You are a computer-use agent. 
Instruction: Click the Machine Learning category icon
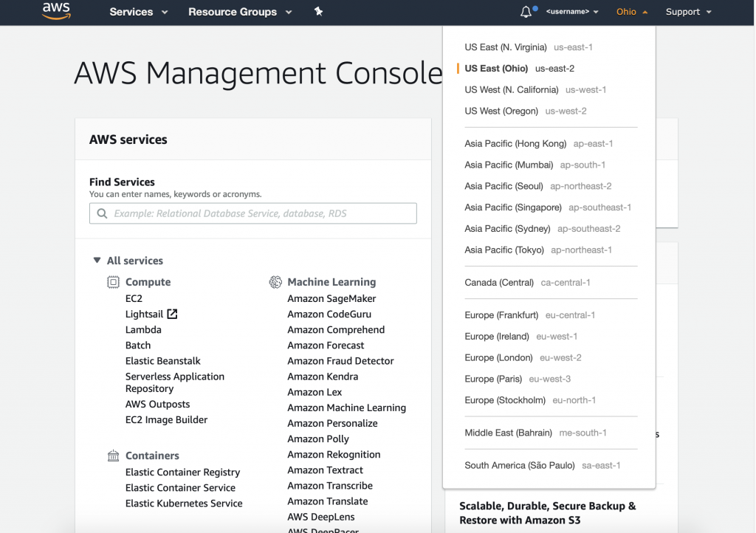click(x=275, y=282)
